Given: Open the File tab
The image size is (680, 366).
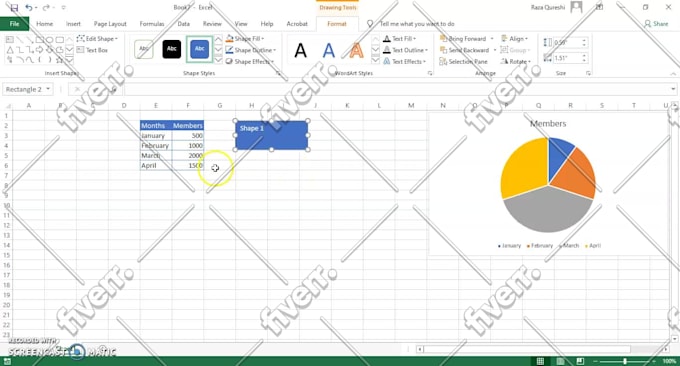Looking at the screenshot, I should 14,24.
